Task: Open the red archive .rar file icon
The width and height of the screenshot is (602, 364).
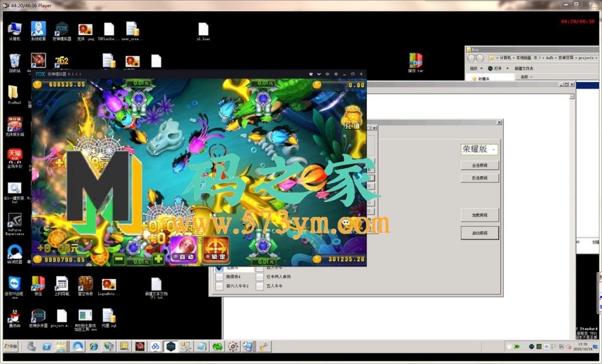Action: [416, 60]
